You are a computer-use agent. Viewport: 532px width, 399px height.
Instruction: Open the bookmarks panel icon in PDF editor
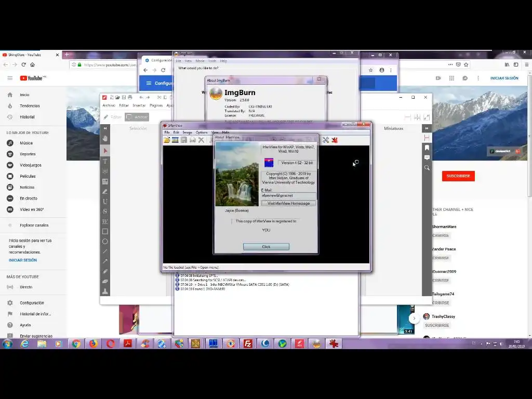(427, 148)
